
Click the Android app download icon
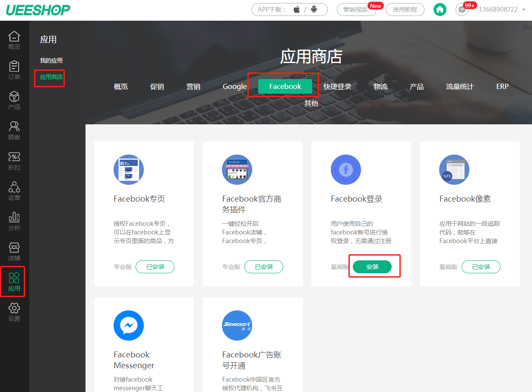314,9
